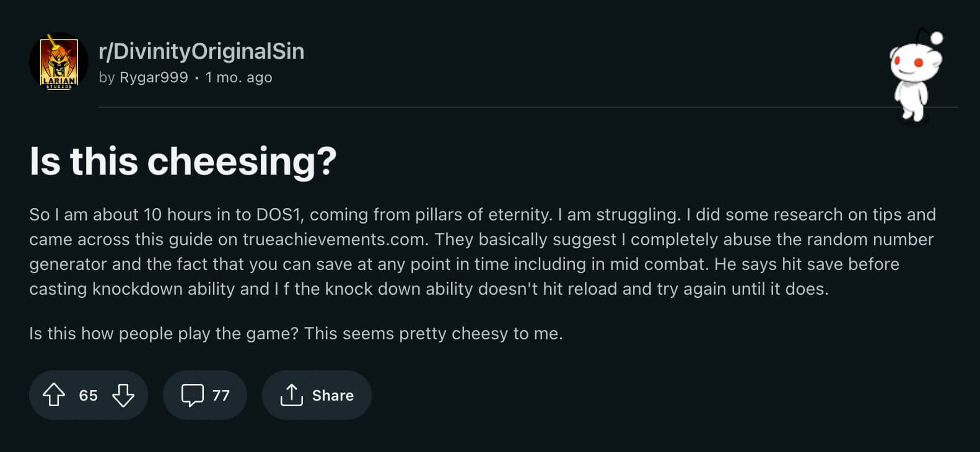Click the Share button
The height and width of the screenshot is (452, 980).
(x=317, y=394)
